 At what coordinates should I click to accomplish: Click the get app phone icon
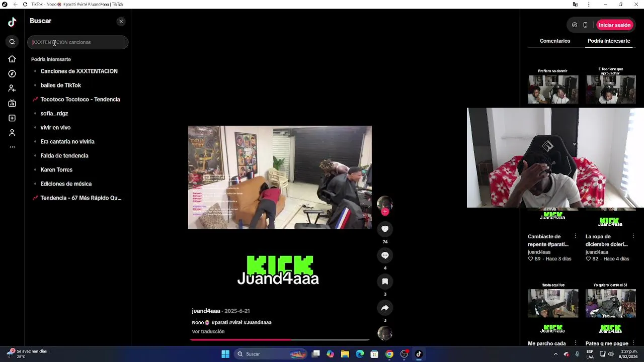585,25
